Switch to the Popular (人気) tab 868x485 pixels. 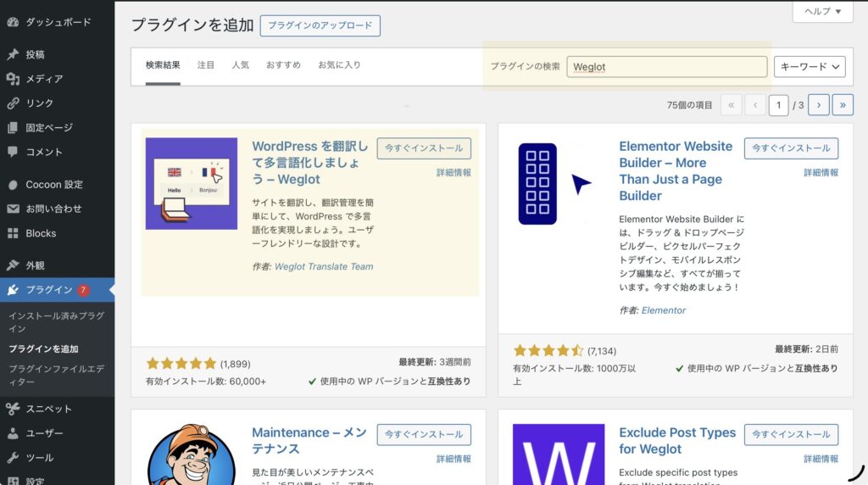[240, 65]
